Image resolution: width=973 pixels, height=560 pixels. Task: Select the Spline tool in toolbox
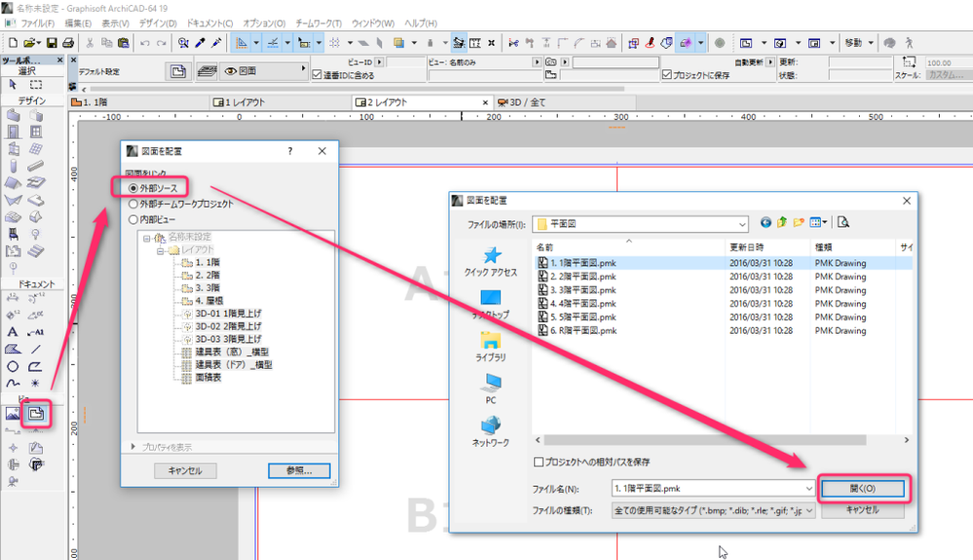13,384
